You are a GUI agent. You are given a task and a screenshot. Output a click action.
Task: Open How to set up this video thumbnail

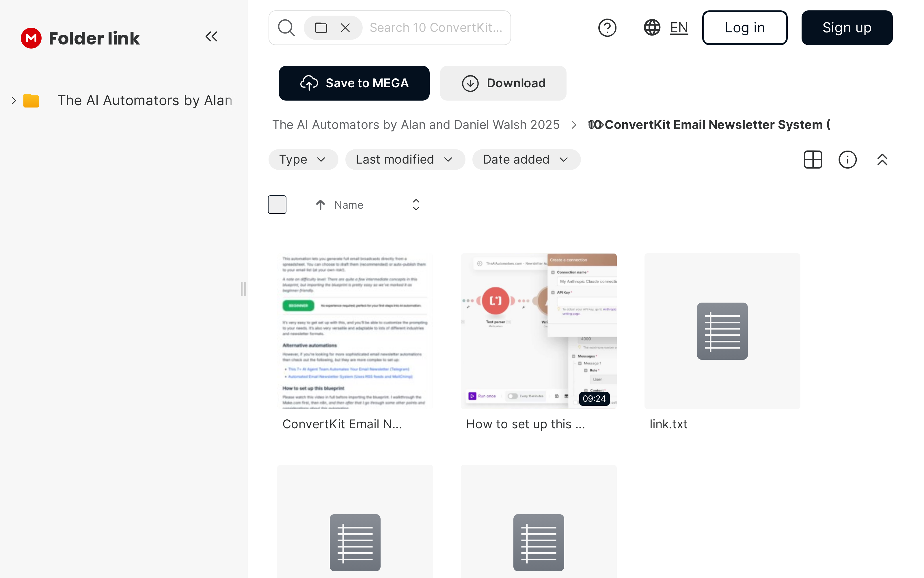(x=538, y=331)
